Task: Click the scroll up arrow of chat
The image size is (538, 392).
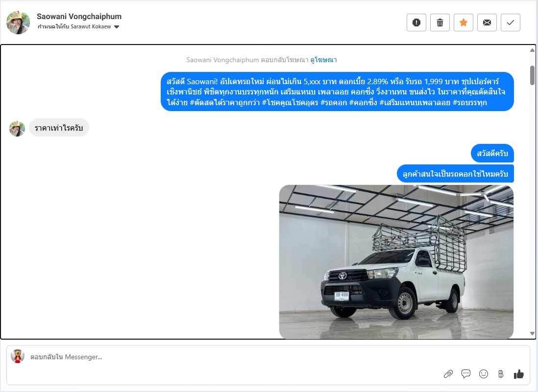Action: tap(532, 50)
